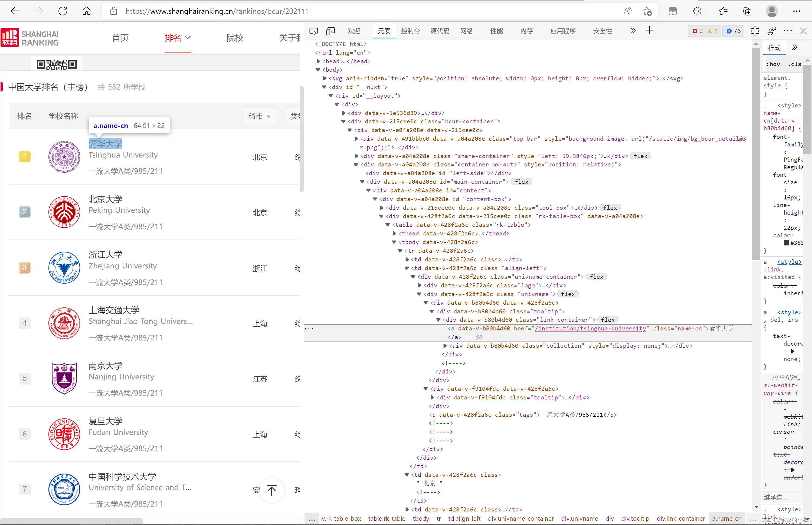812x525 pixels.
Task: Toggle device emulation icon in DevTools
Action: pos(330,31)
